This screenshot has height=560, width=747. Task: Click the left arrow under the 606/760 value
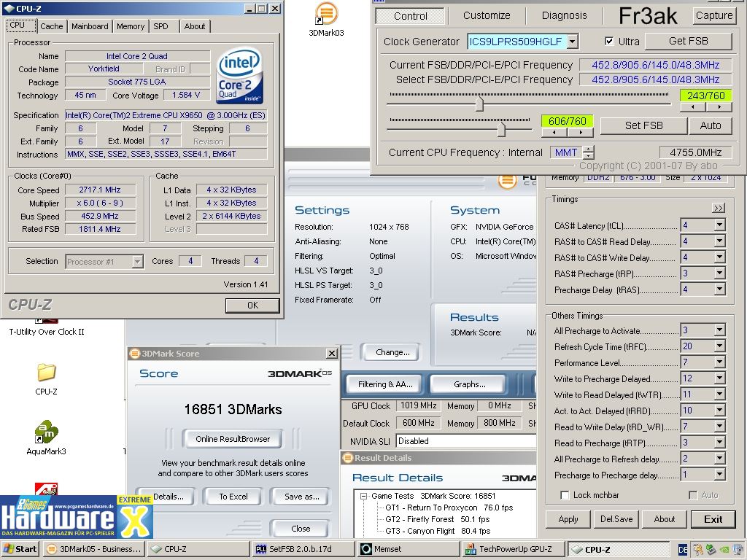coord(554,133)
